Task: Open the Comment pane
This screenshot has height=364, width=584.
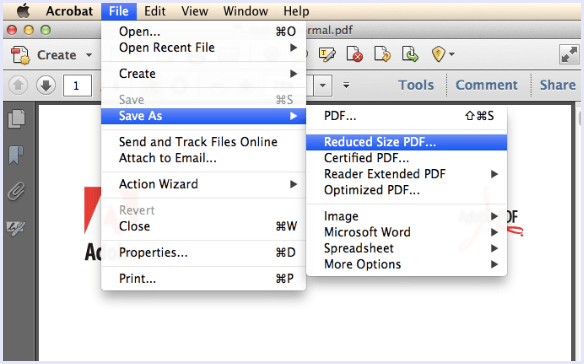Action: click(x=486, y=85)
